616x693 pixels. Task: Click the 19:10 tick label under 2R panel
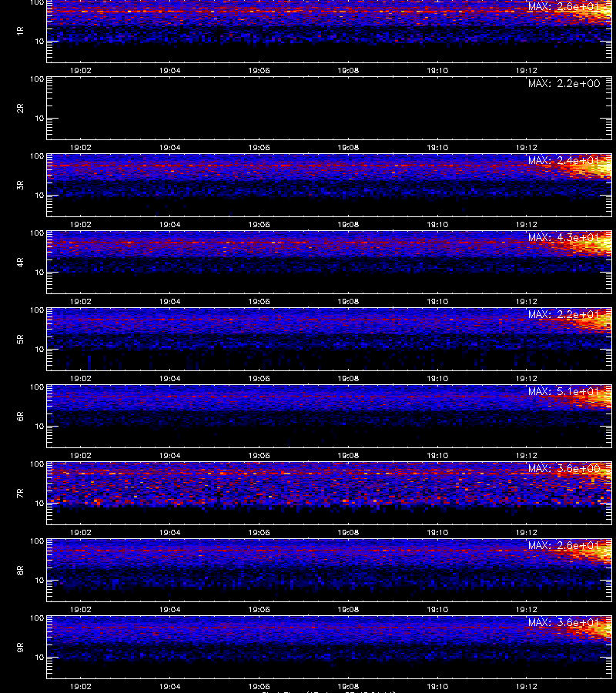tap(437, 148)
